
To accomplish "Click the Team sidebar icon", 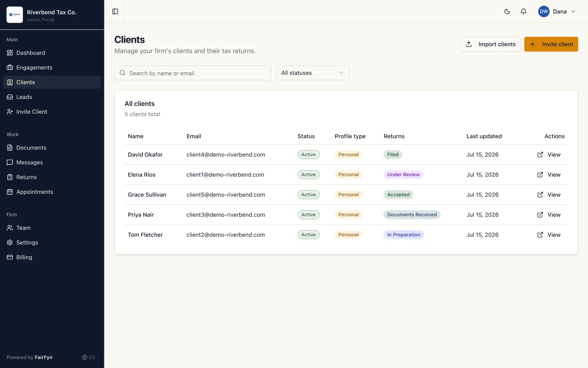I will 10,228.
